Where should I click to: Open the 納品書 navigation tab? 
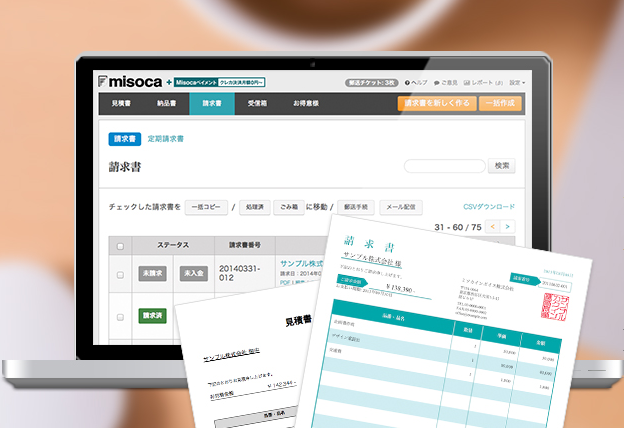pyautogui.click(x=167, y=103)
